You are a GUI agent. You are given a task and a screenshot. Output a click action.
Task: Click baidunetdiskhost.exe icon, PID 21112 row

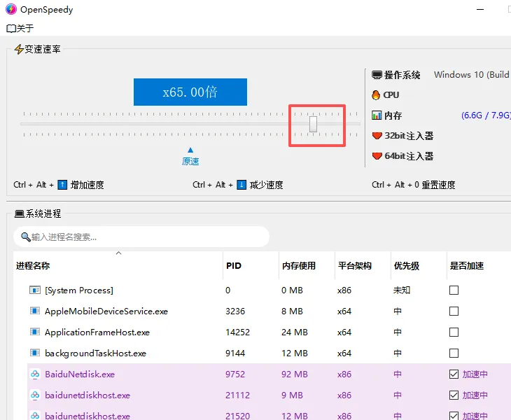(35, 395)
